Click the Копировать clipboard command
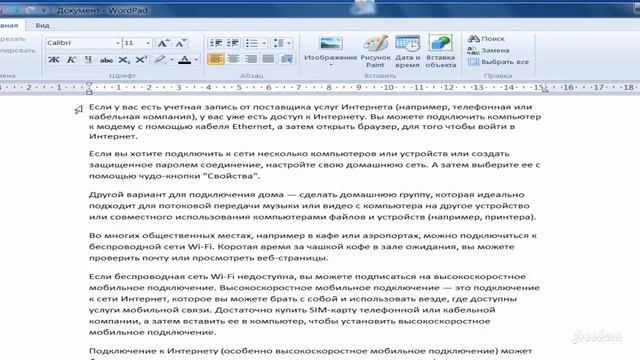 (17, 51)
